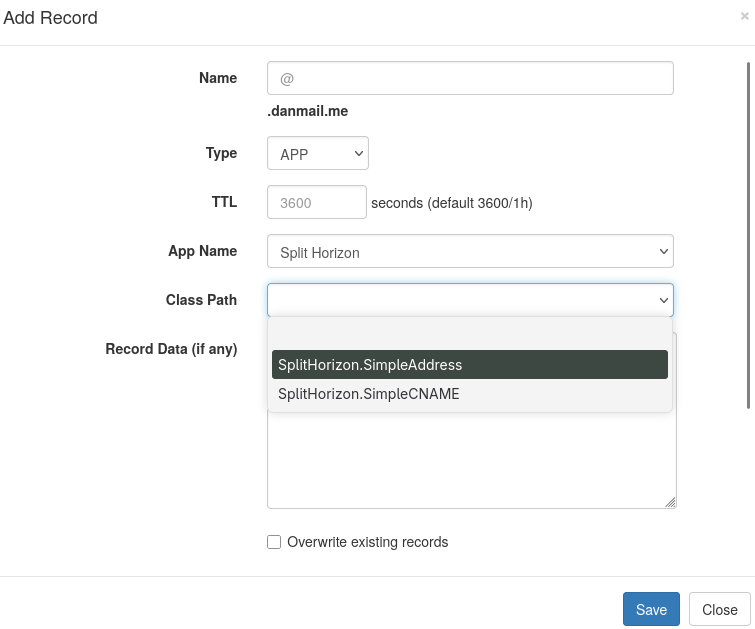Click the 'Class Path' field label

(201, 300)
